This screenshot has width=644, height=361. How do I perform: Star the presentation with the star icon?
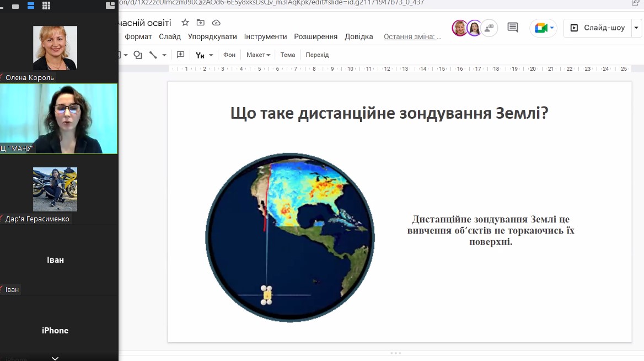coord(185,23)
